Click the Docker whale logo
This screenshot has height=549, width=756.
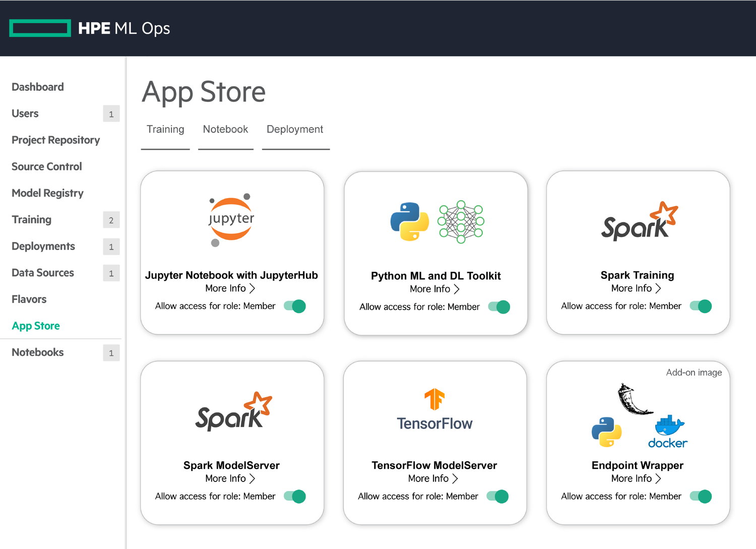coord(668,432)
